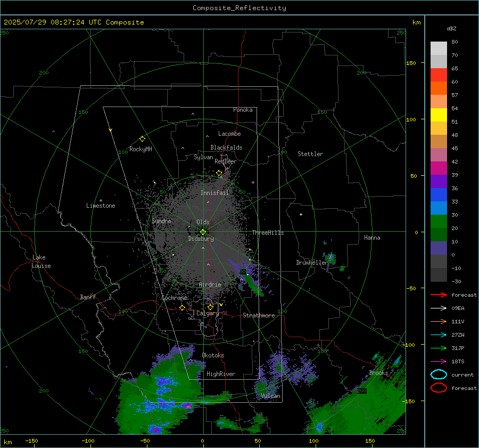
Task: Click the Drumheller town label
Action: [x=311, y=263]
